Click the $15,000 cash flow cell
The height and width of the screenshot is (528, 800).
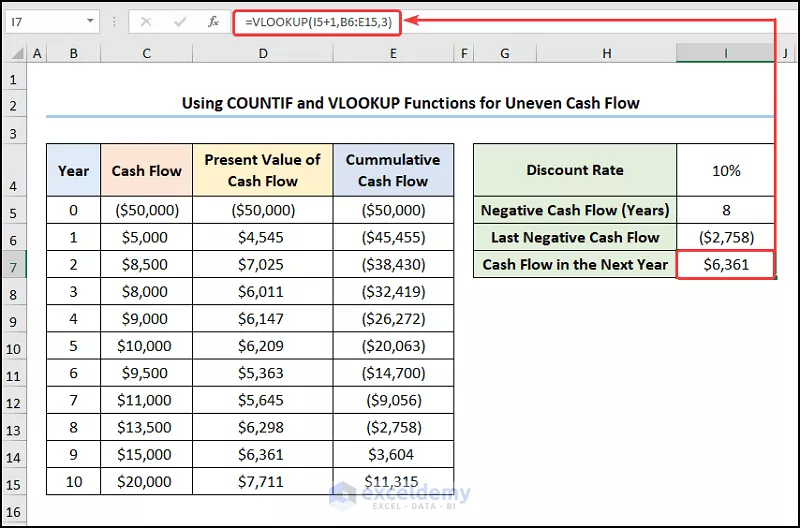[x=146, y=454]
